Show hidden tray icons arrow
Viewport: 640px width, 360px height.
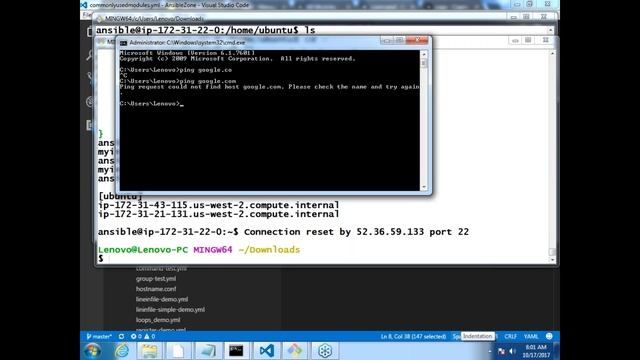pos(490,351)
